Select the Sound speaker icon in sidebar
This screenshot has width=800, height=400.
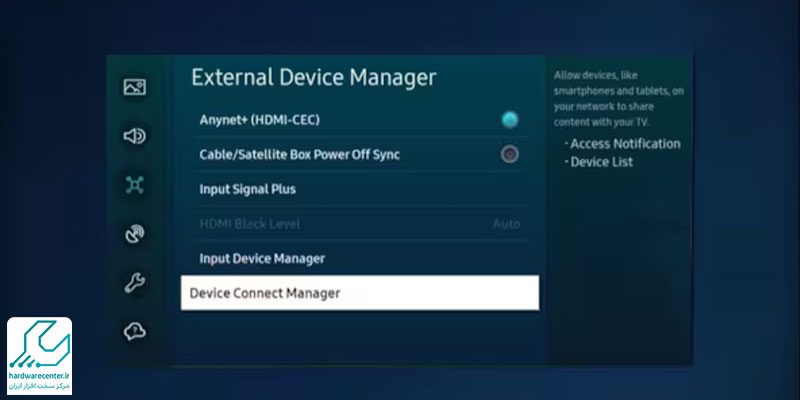[135, 136]
